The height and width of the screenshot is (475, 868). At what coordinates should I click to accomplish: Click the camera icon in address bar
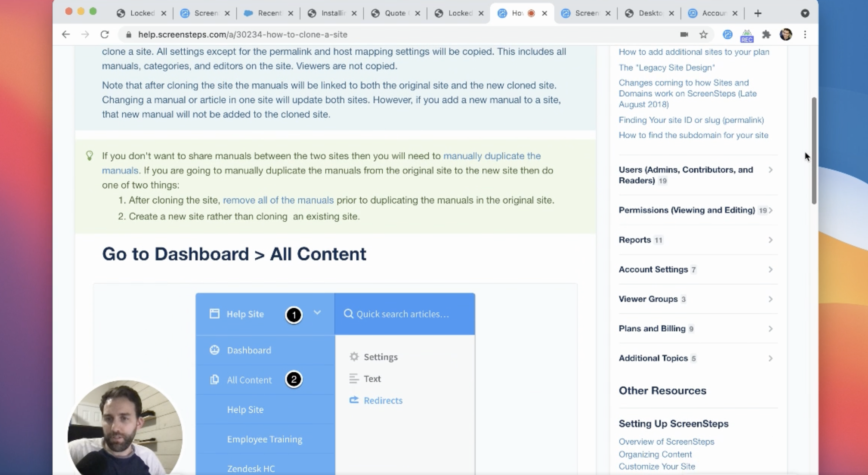pos(684,34)
